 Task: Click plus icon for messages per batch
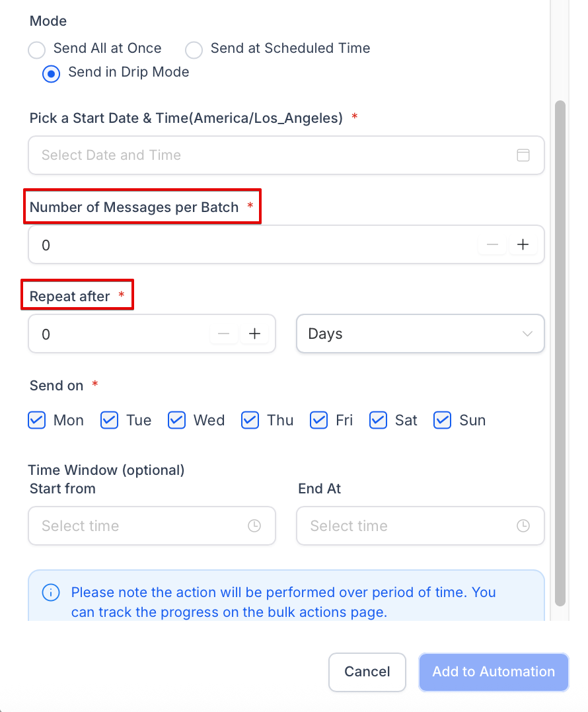[x=523, y=245]
